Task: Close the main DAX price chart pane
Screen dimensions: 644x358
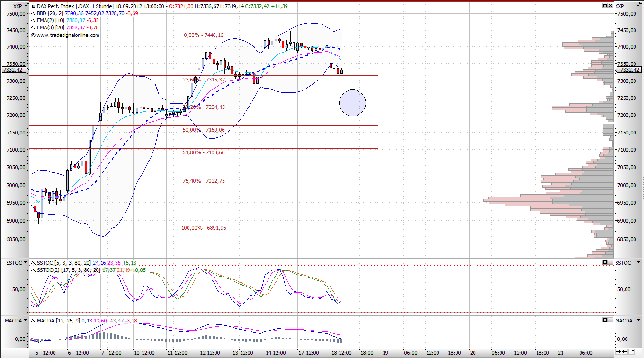Action: (x=610, y=6)
